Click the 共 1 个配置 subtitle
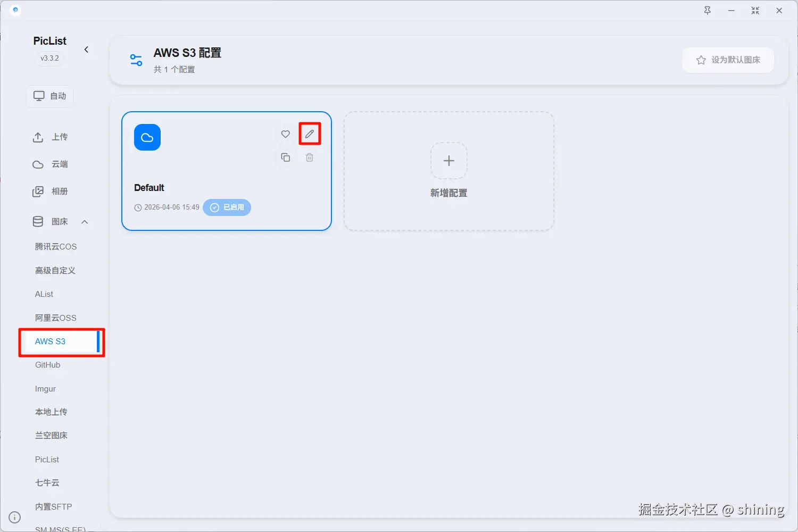This screenshot has width=798, height=532. (174, 70)
